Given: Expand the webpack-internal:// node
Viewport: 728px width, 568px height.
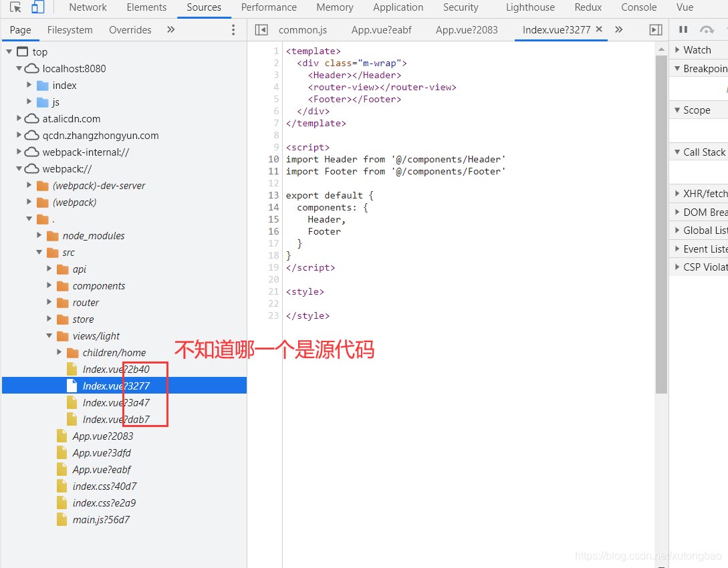Looking at the screenshot, I should 19,152.
